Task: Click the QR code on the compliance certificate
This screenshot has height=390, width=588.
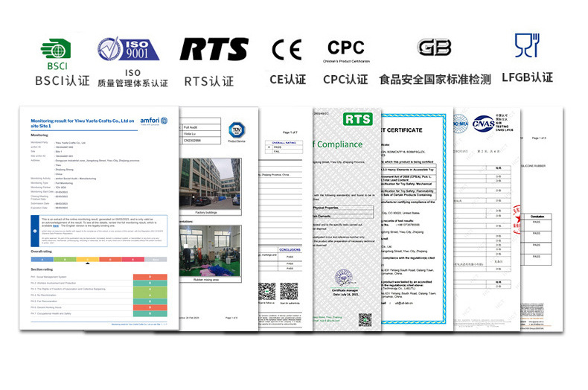Action: point(364,320)
